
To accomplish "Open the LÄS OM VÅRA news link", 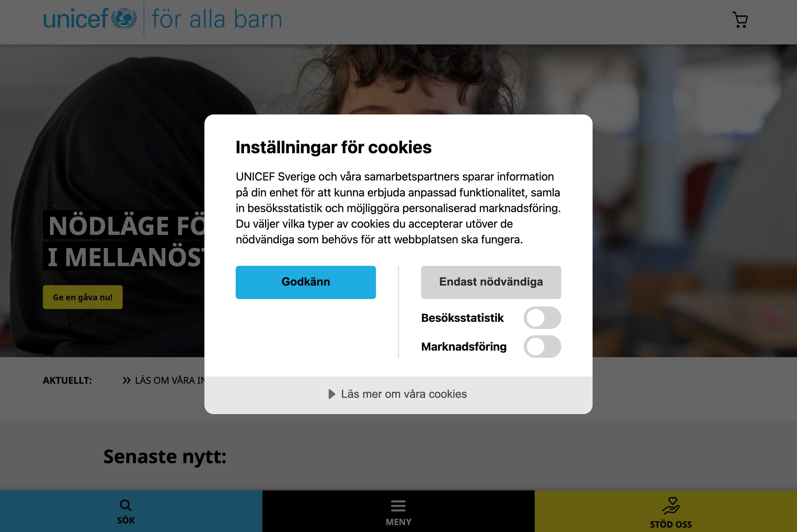I will click(170, 380).
